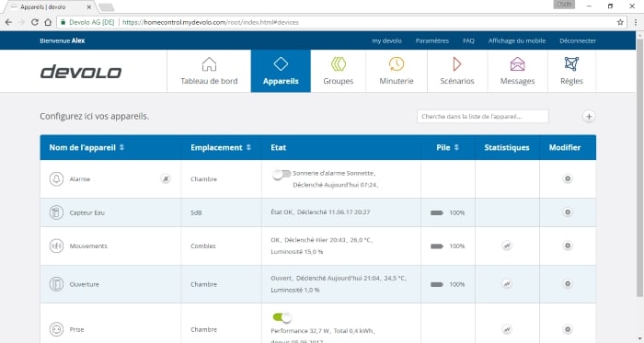The height and width of the screenshot is (343, 644).
Task: Click the Capteur Eau device icon
Action: [56, 212]
